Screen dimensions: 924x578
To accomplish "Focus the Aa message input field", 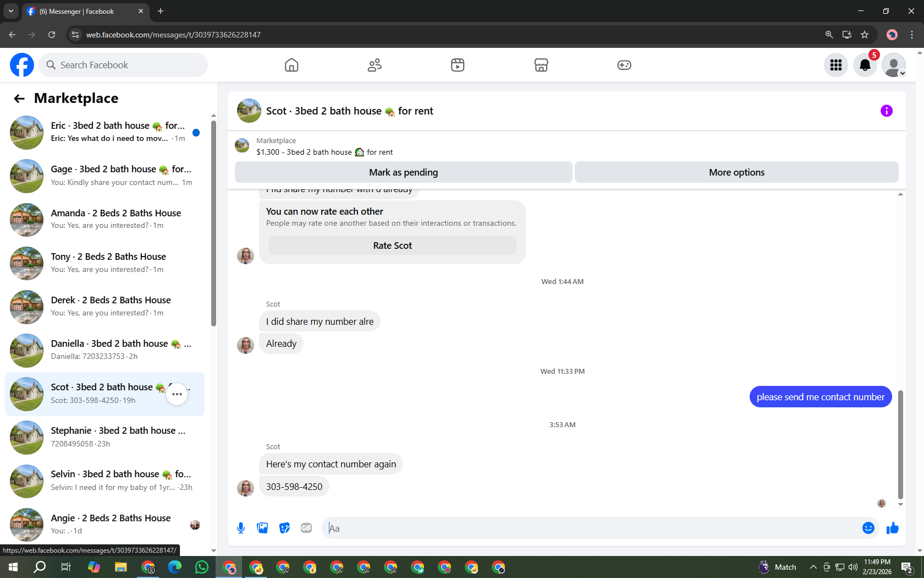I will point(591,528).
